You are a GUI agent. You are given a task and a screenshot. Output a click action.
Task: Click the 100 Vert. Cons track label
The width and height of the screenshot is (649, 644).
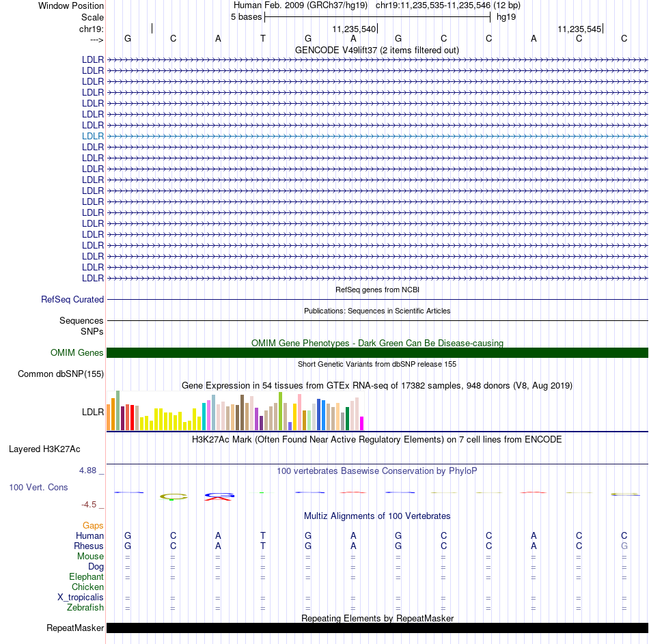pyautogui.click(x=38, y=487)
